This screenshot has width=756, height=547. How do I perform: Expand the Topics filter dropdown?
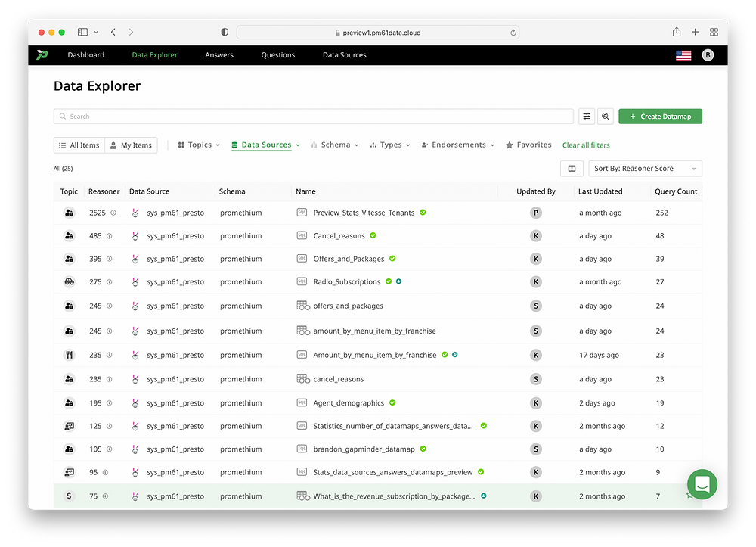(x=199, y=145)
